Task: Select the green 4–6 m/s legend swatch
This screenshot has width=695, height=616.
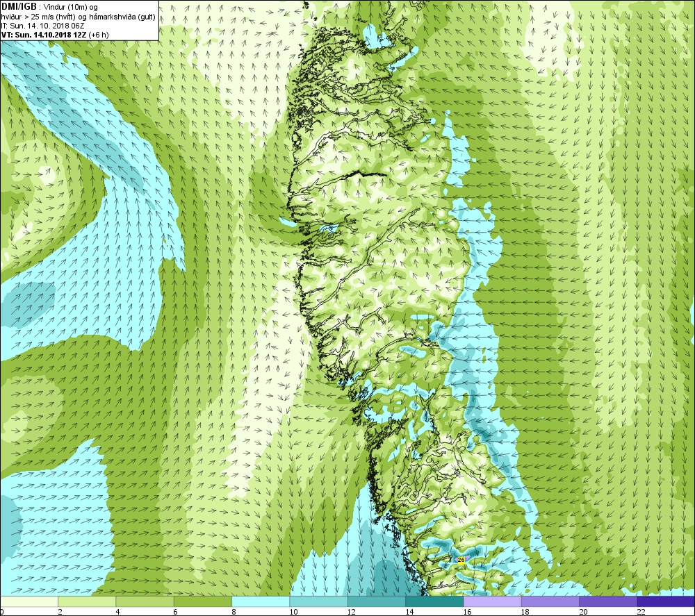Action: [145, 601]
